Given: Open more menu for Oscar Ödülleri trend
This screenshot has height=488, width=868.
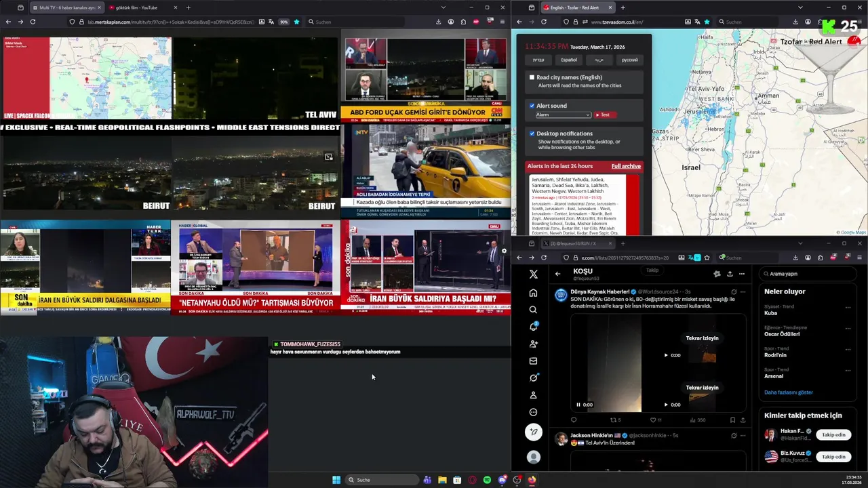Looking at the screenshot, I should pyautogui.click(x=848, y=328).
